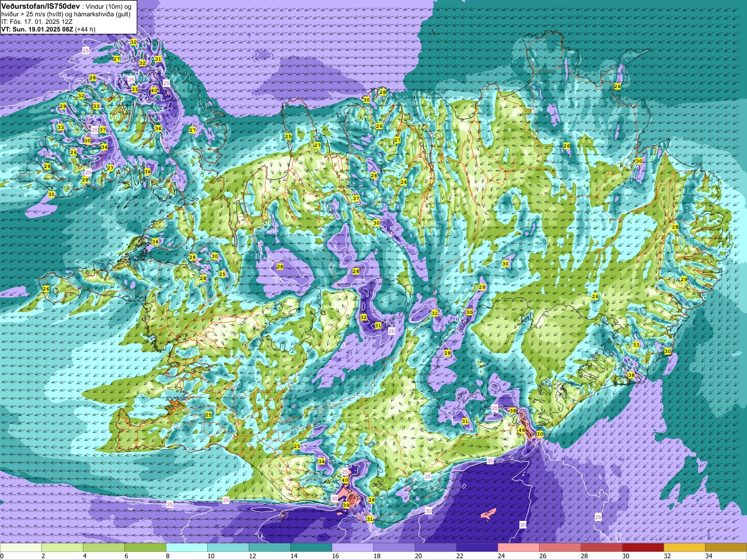Click the light green 2–4 m/s legend swatch
Screen dimensions: 747x560
click(x=62, y=548)
